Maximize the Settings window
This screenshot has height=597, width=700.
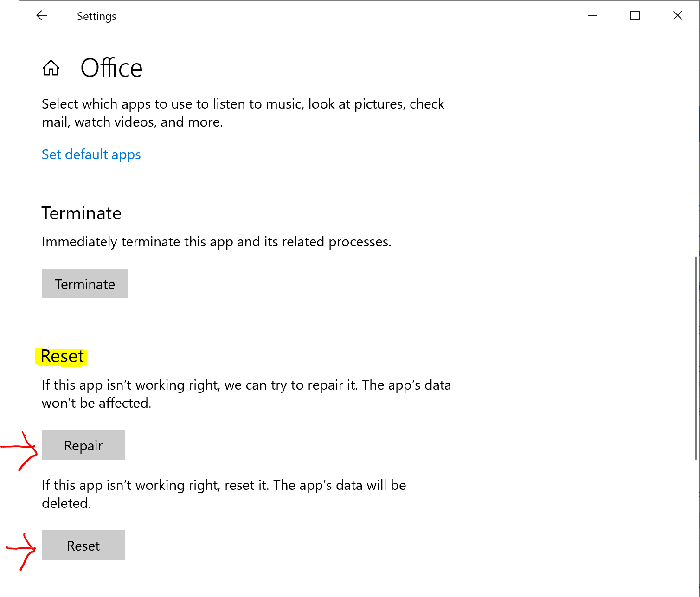pos(635,16)
